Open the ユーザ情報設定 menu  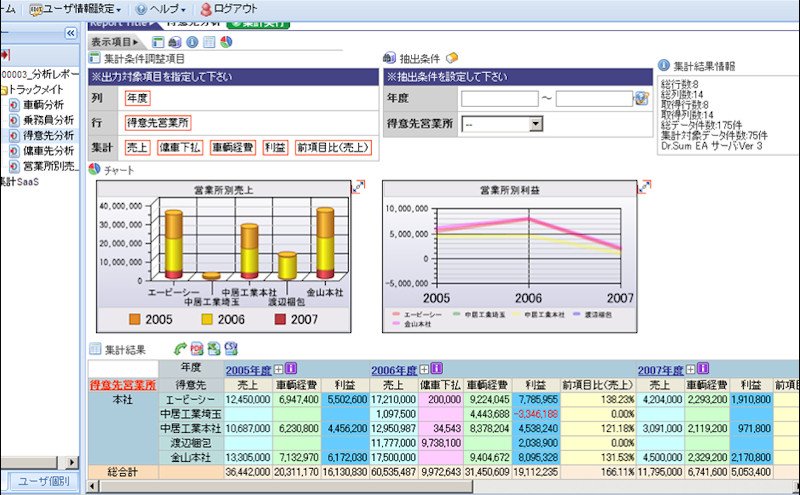point(76,9)
